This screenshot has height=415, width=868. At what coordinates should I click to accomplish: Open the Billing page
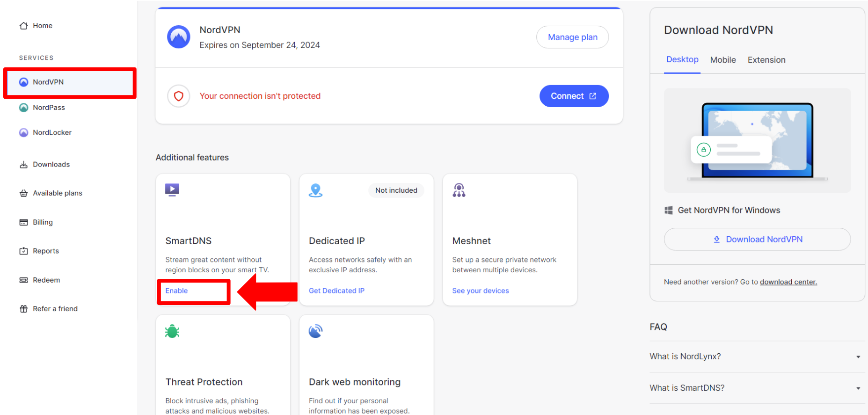tap(43, 222)
